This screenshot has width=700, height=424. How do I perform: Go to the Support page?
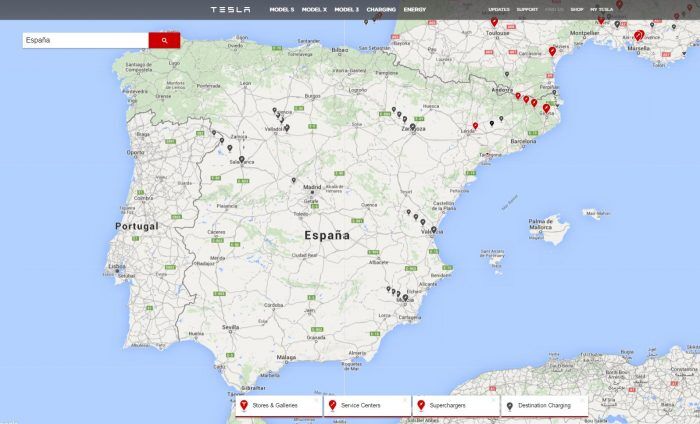pyautogui.click(x=527, y=9)
